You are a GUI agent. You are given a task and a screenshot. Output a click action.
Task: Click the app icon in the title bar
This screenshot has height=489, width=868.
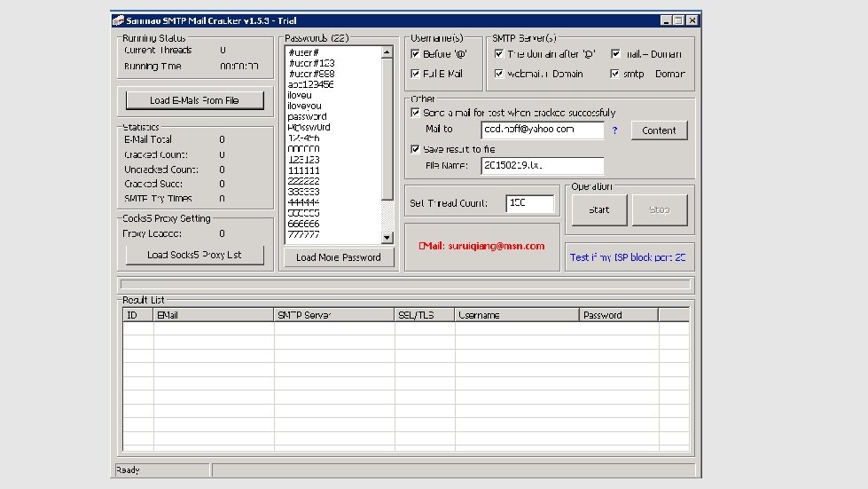point(118,20)
